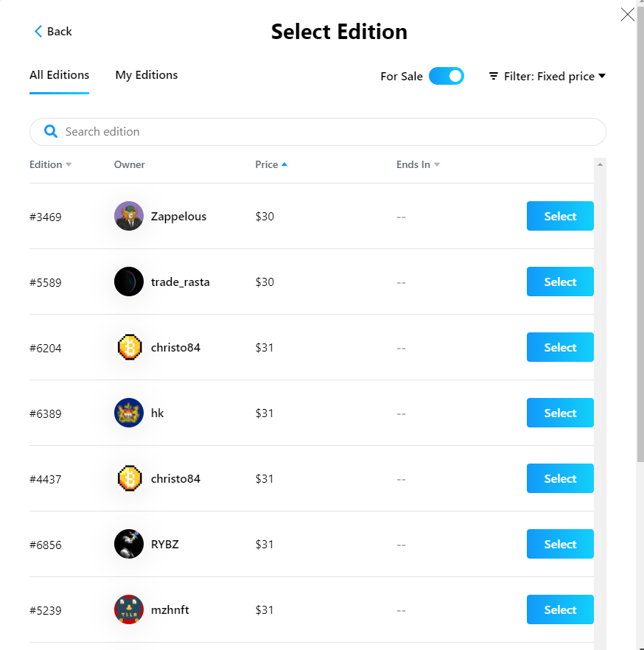The height and width of the screenshot is (650, 644).
Task: Click the back chevron arrow icon
Action: (x=38, y=31)
